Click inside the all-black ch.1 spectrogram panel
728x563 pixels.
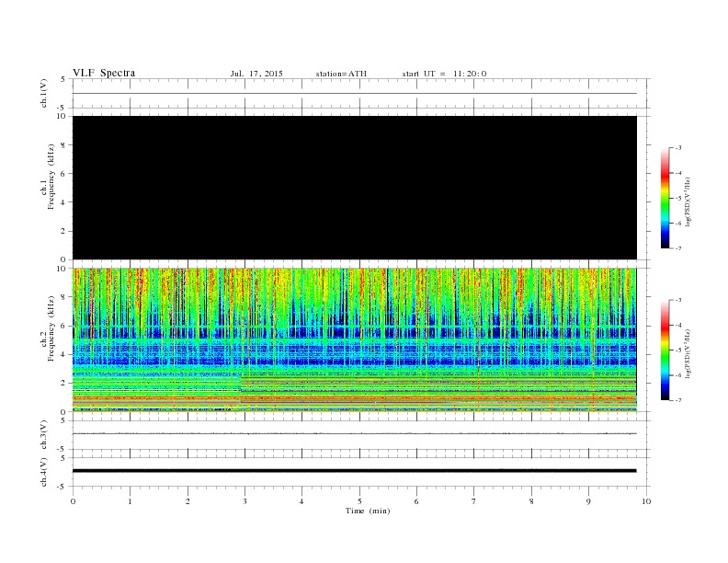(355, 188)
